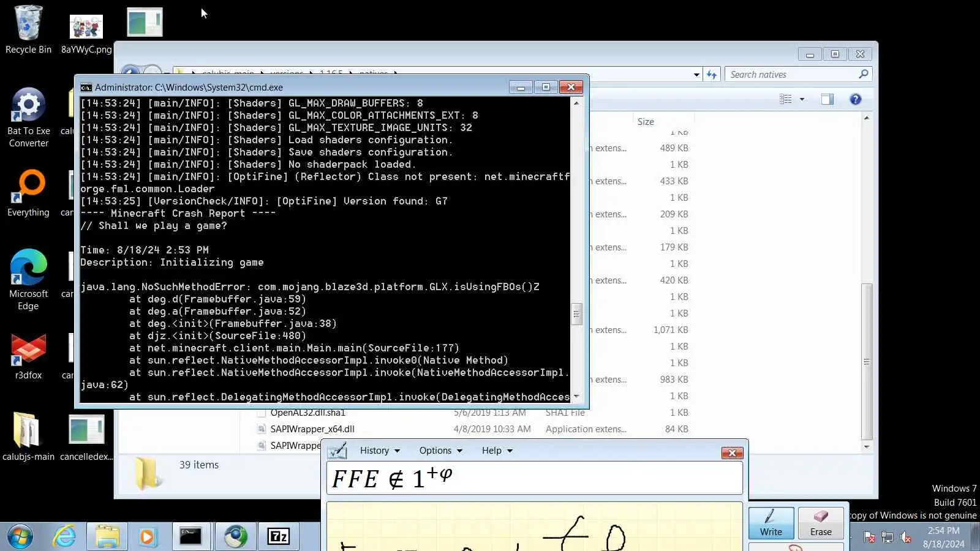Screen dimensions: 980x551
Task: Click the Explorer address bar refresh icon
Action: [x=712, y=74]
